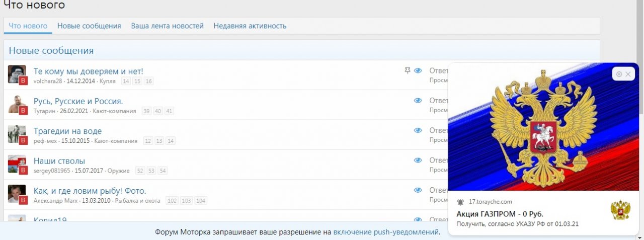This screenshot has width=644, height=240.
Task: Jump to page 41 of 'Русь, Русские и Россия'
Action: coord(170,111)
